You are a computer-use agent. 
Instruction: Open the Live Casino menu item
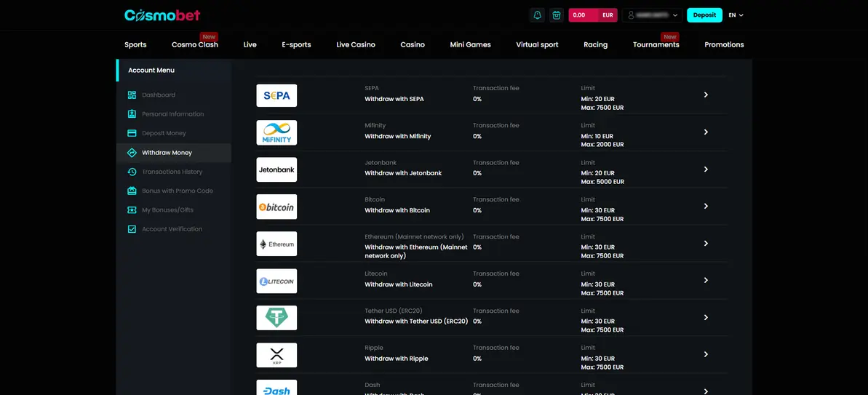(355, 45)
